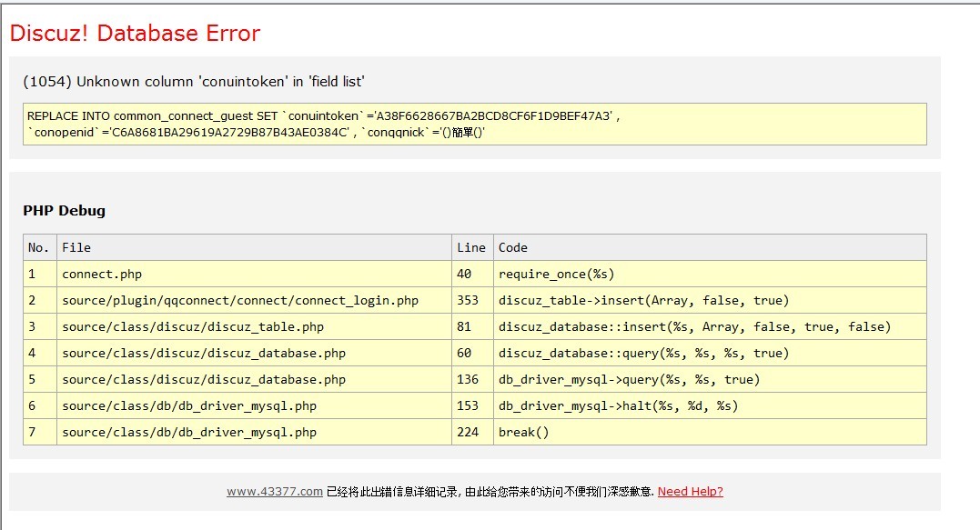The image size is (980, 530).
Task: Click the Code column header
Action: [513, 247]
